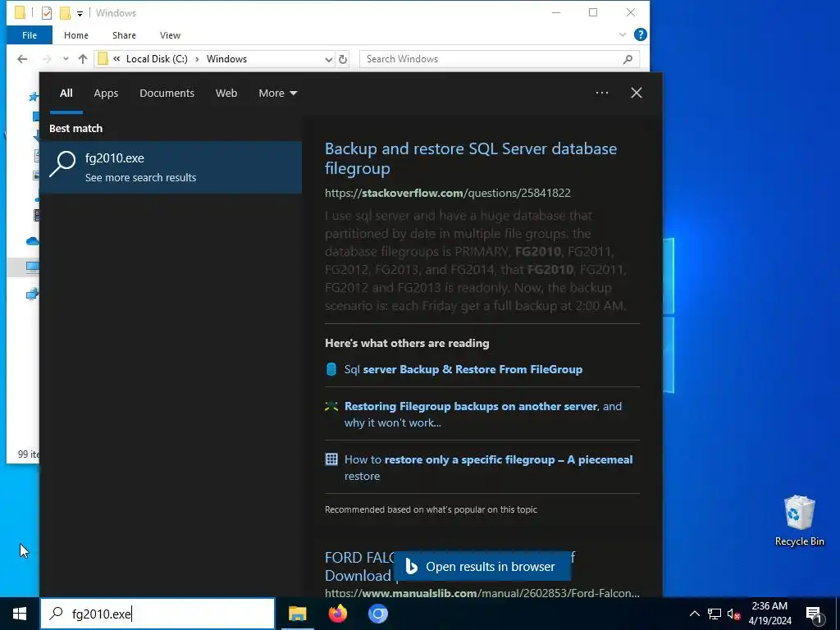Open the SQL Server filegroup backup article
The image size is (840, 630).
tap(470, 158)
